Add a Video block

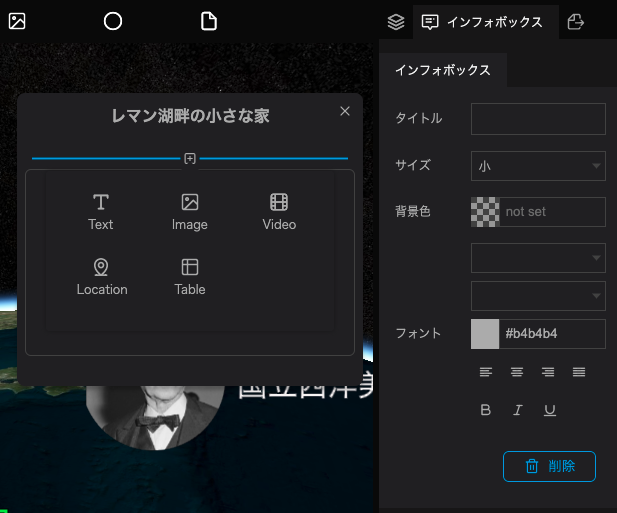[279, 212]
